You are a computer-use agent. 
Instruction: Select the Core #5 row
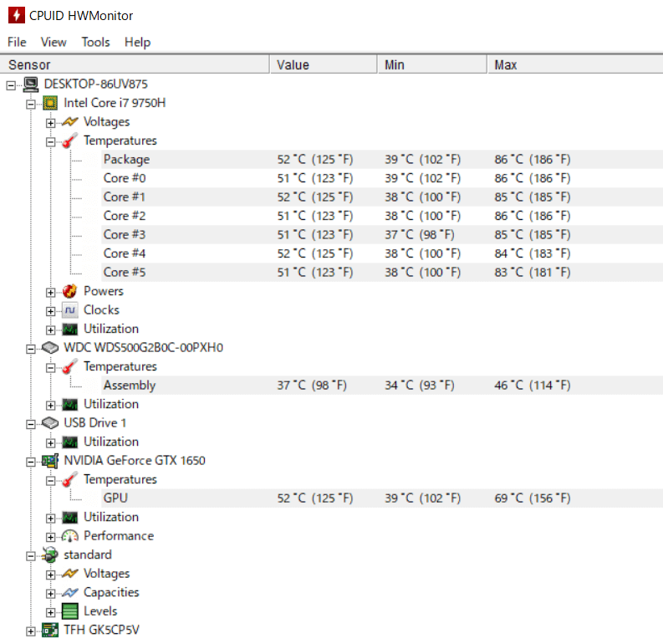382,273
